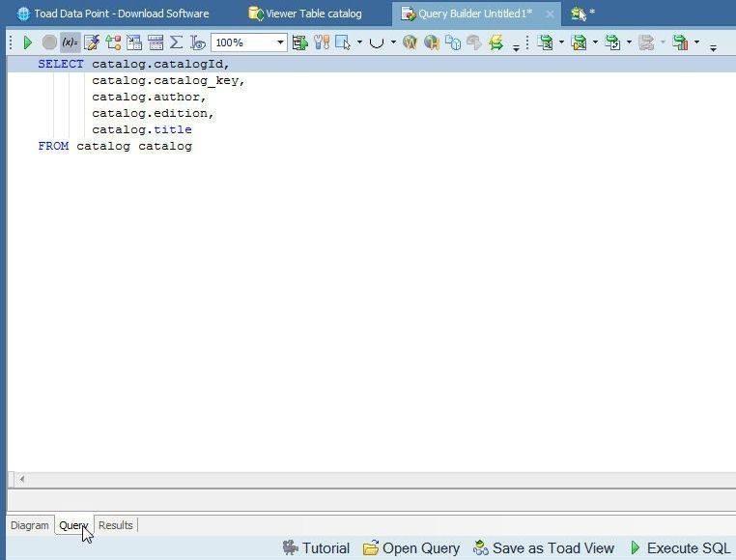
Task: Click the second export icon with envelope
Action: tap(579, 42)
